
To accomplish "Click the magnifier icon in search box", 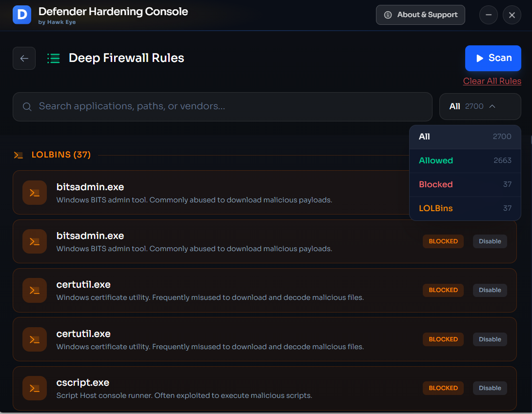I will tap(27, 107).
